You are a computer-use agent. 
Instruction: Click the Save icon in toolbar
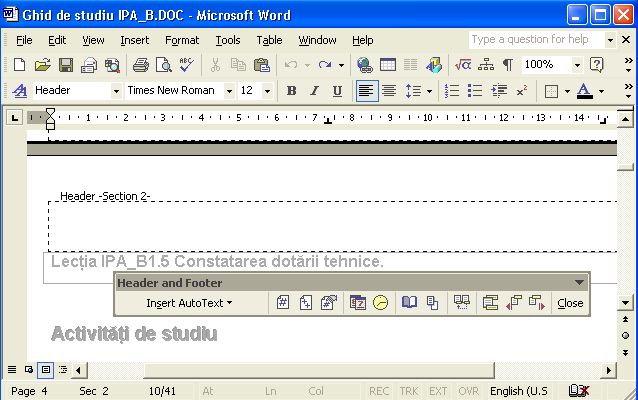pos(65,65)
